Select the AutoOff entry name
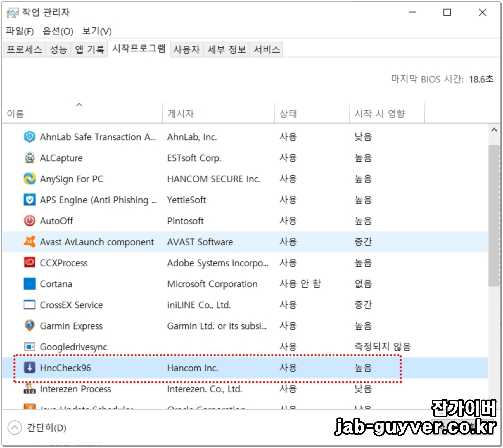Screen dimensions: 503x448 (x=56, y=221)
